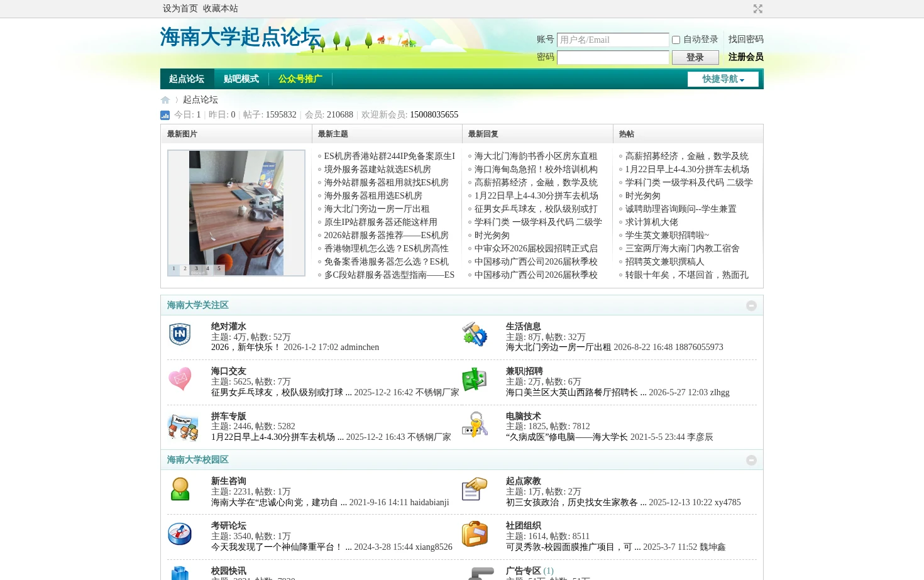
Task: Open topic 海大北门旁边一房一厅出租 in 最新主题
Action: click(377, 209)
